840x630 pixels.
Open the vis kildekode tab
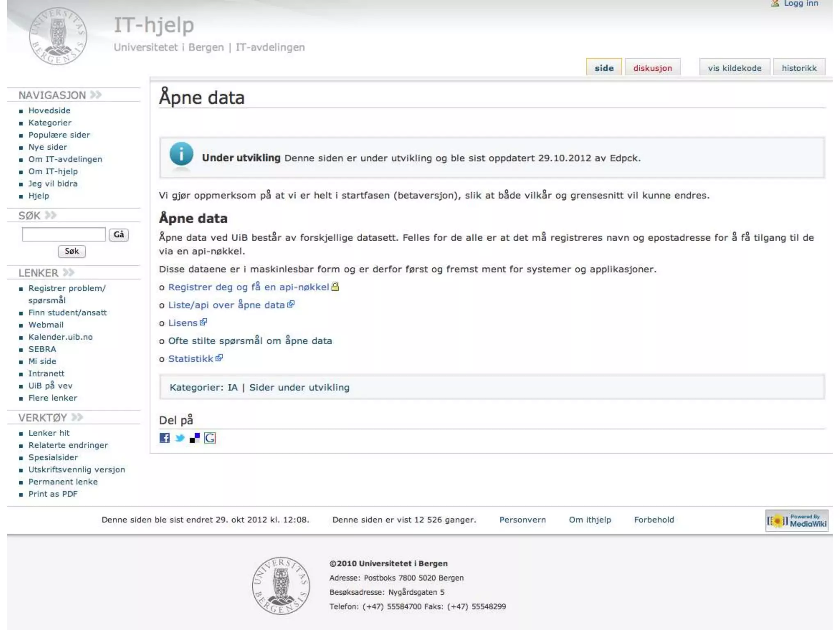point(734,68)
